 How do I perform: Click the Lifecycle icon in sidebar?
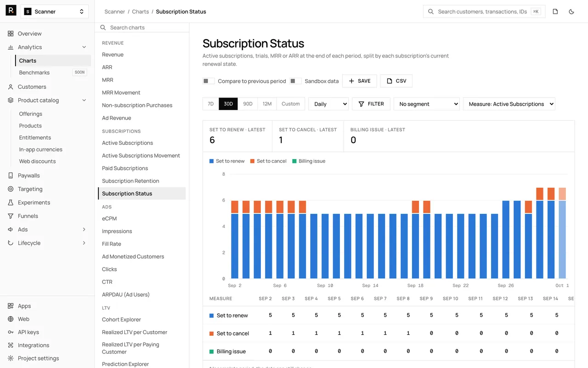pos(11,243)
